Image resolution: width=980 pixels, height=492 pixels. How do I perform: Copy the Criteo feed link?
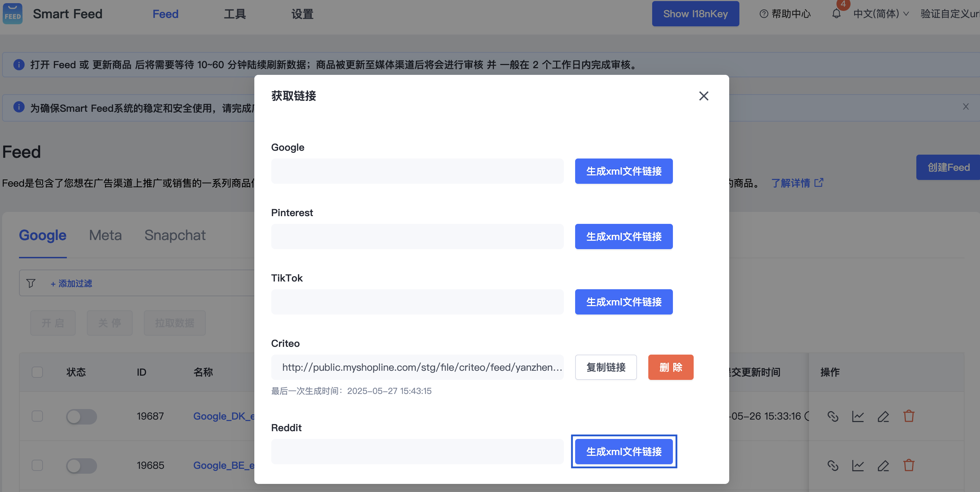click(606, 367)
